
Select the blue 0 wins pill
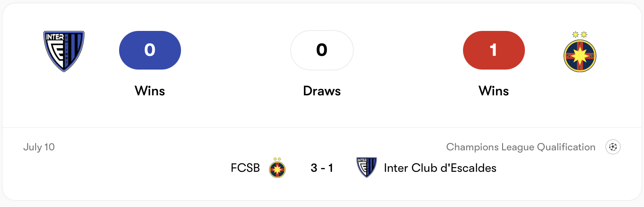pyautogui.click(x=150, y=50)
